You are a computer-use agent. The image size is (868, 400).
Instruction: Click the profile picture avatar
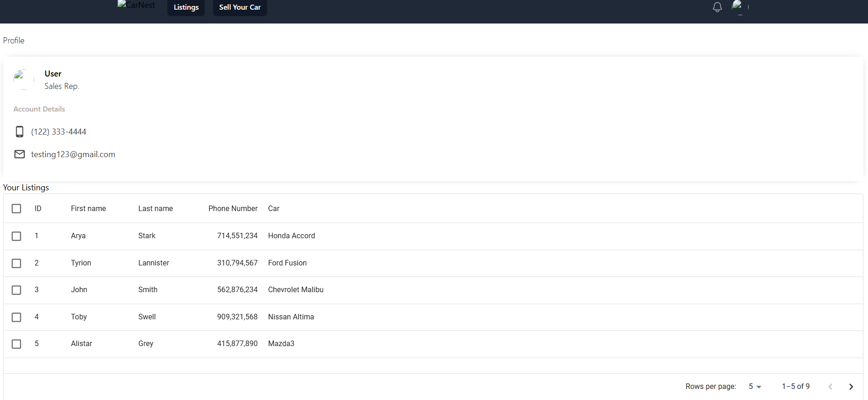pyautogui.click(x=24, y=79)
